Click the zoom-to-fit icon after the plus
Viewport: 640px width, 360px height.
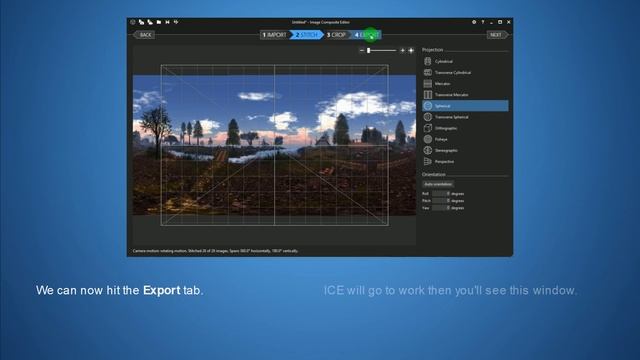pos(411,50)
